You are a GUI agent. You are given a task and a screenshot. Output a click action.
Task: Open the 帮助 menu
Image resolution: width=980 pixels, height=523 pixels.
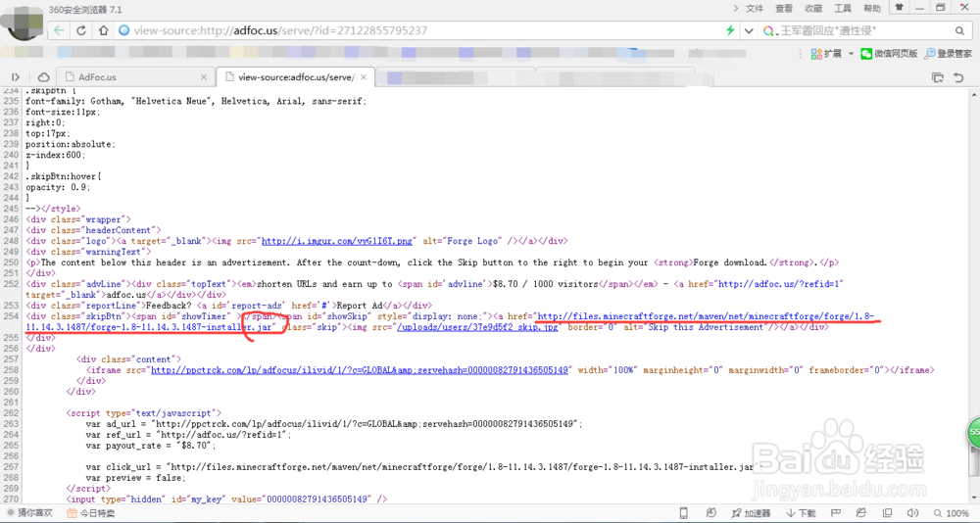872,8
